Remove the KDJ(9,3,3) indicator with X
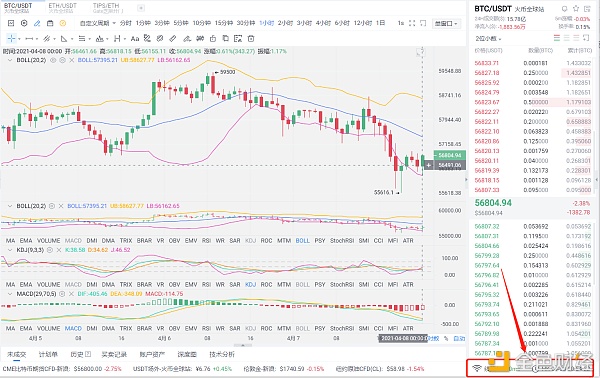The width and height of the screenshot is (600, 378). coord(59,250)
